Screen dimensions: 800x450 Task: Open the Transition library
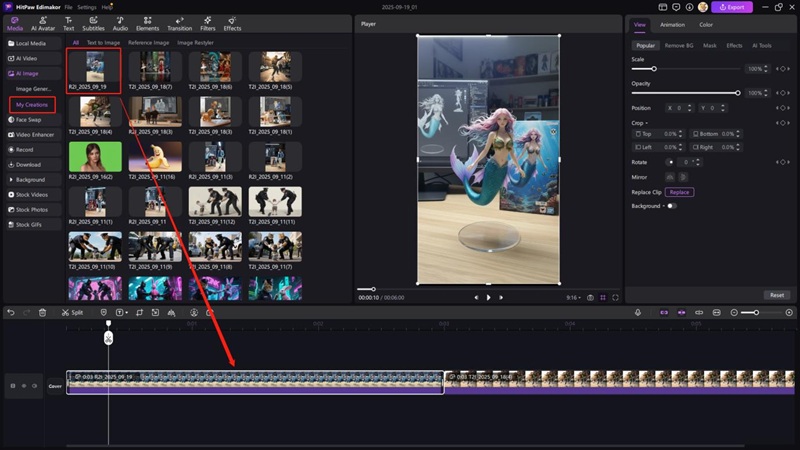180,24
